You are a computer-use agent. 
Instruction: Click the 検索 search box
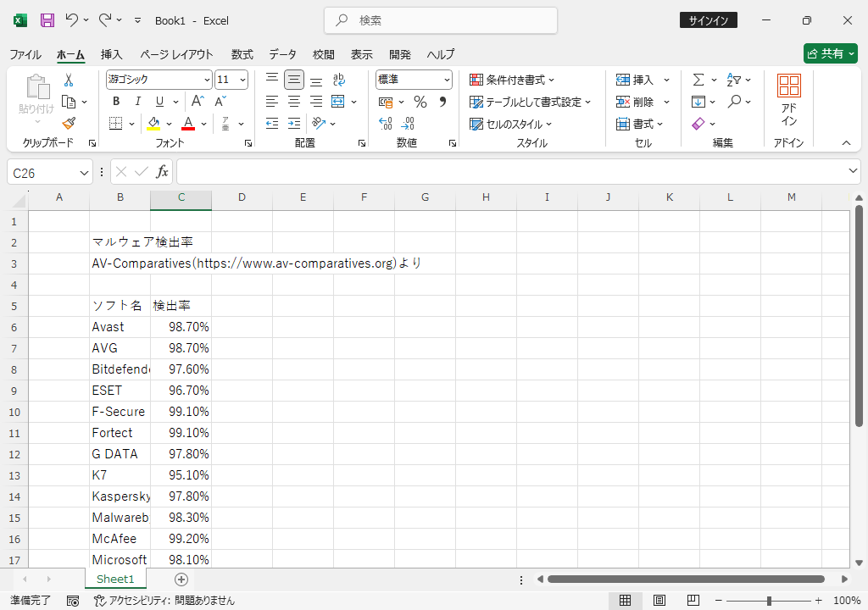pos(441,20)
